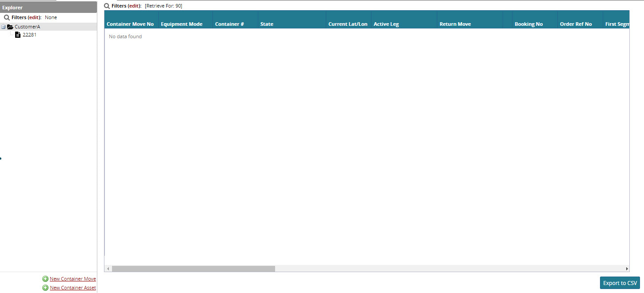Click the magnifier icon beside Retrieve For
The height and width of the screenshot is (293, 644).
[107, 6]
